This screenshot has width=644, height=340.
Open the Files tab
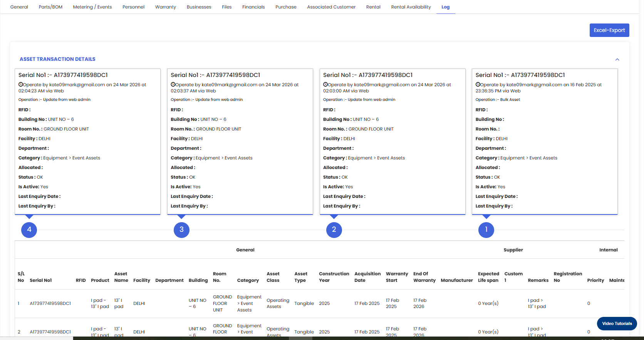click(x=227, y=7)
